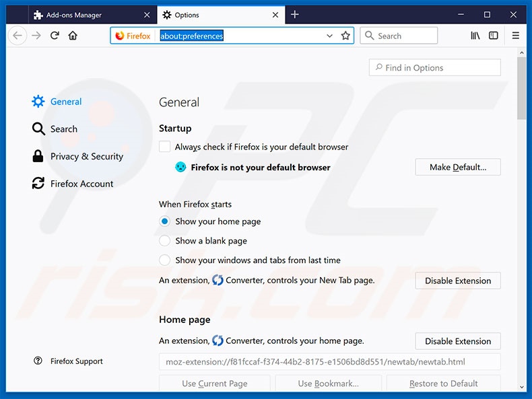Click the Home icon in toolbar
532x399 pixels.
pos(73,36)
